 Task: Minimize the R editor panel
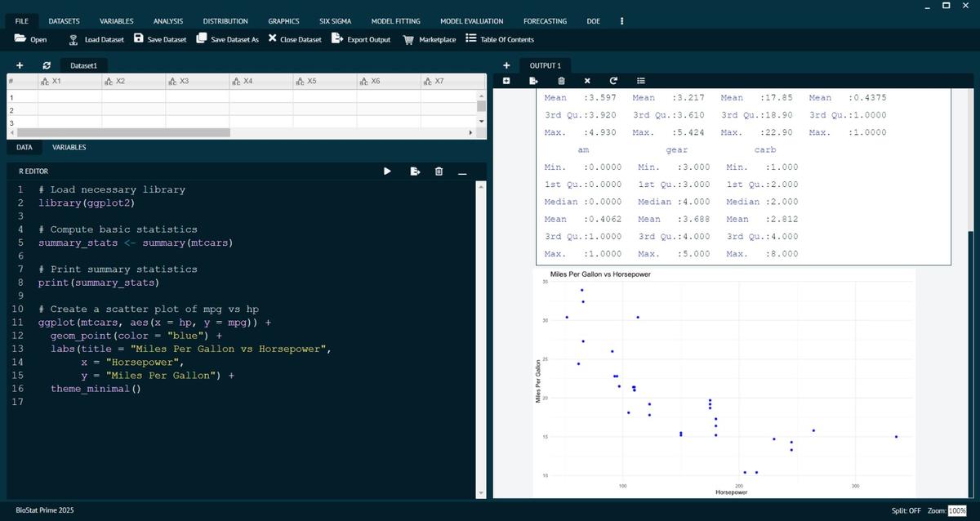point(462,171)
